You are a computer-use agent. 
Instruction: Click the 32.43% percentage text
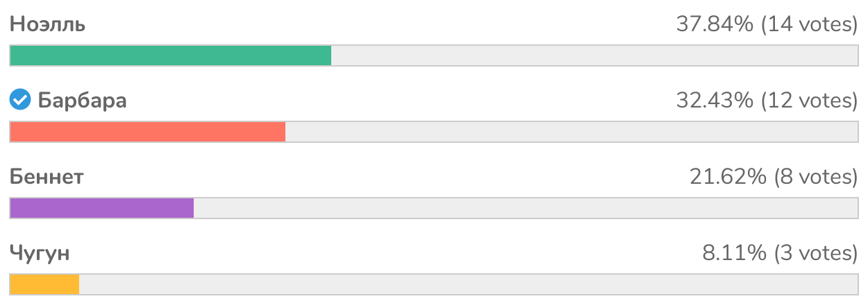point(715,101)
